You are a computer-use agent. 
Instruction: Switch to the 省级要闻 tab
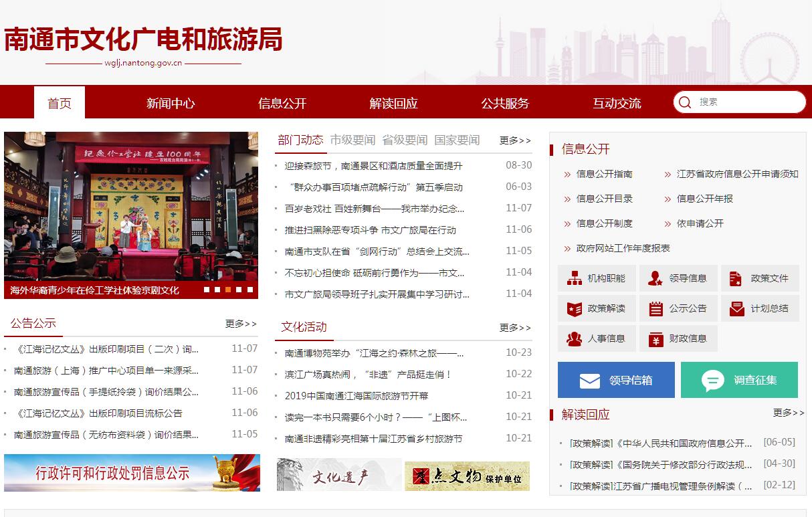405,140
